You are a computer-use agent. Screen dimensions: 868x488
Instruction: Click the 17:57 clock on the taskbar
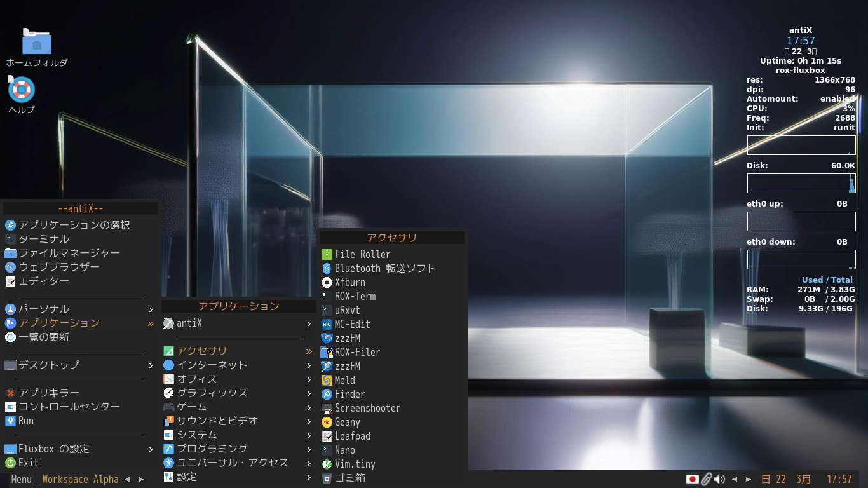839,479
